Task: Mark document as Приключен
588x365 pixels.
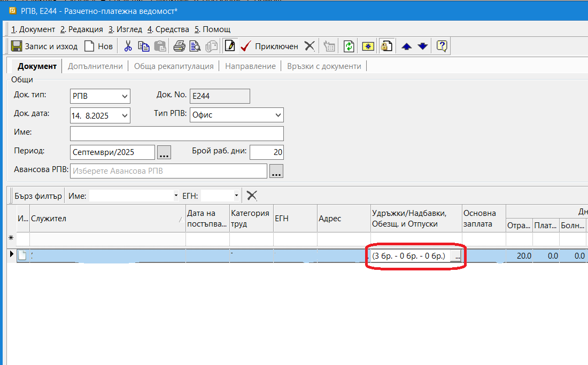Action: click(x=270, y=46)
